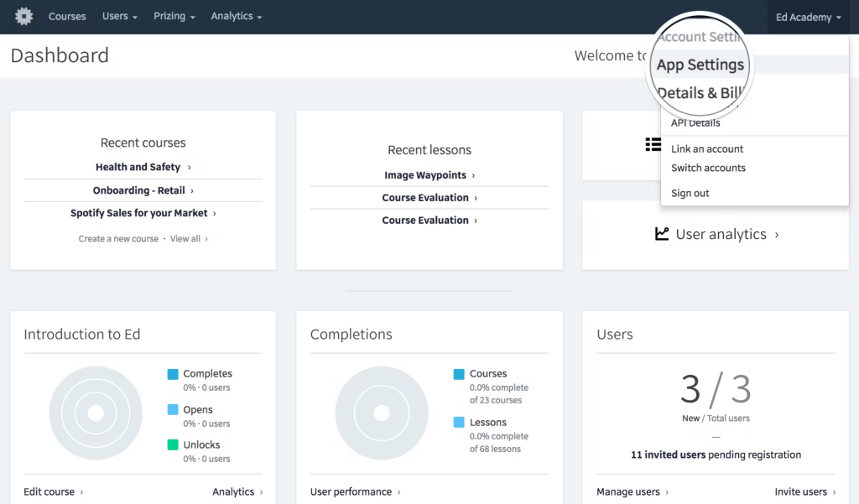Select Sign out from the menu
Screen dimensions: 859x504
[x=689, y=192]
